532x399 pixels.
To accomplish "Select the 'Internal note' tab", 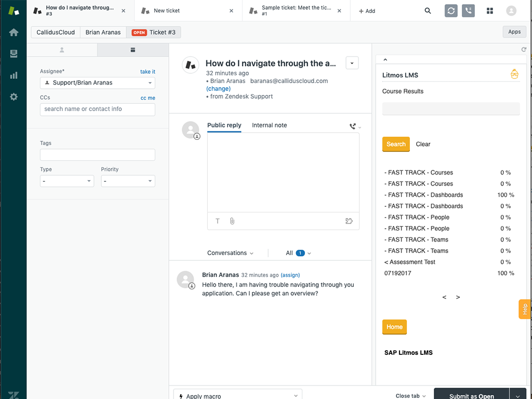I will tap(270, 125).
